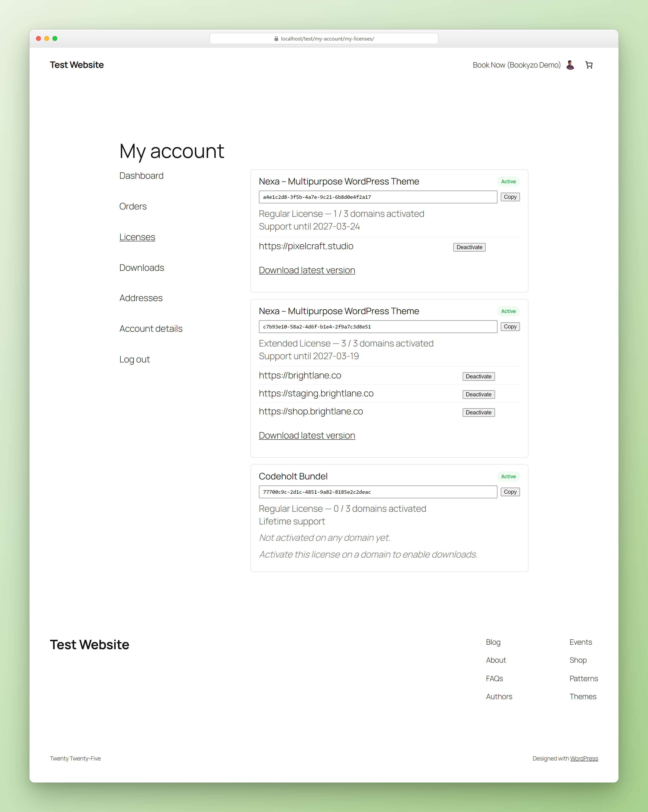648x812 pixels.
Task: Click Extended License 3 / 3 domains text
Action: [x=346, y=343]
